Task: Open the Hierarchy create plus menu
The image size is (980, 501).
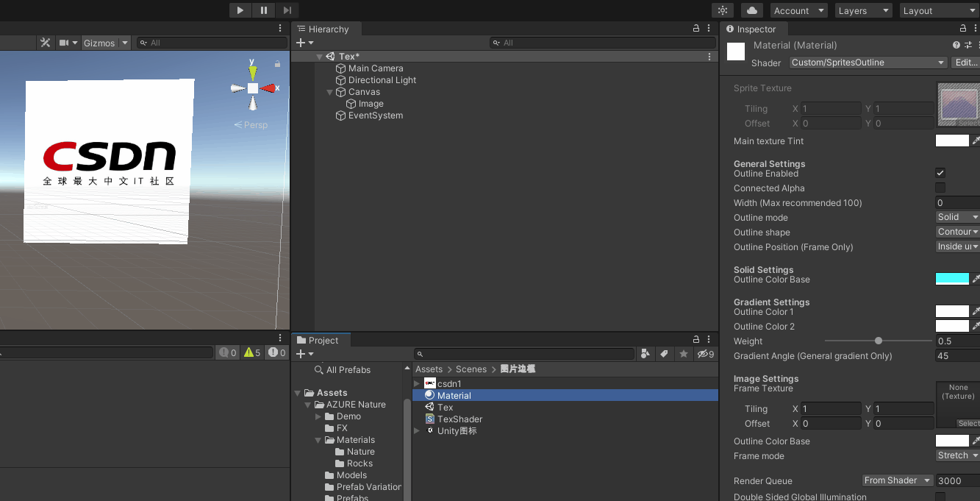Action: (x=304, y=43)
